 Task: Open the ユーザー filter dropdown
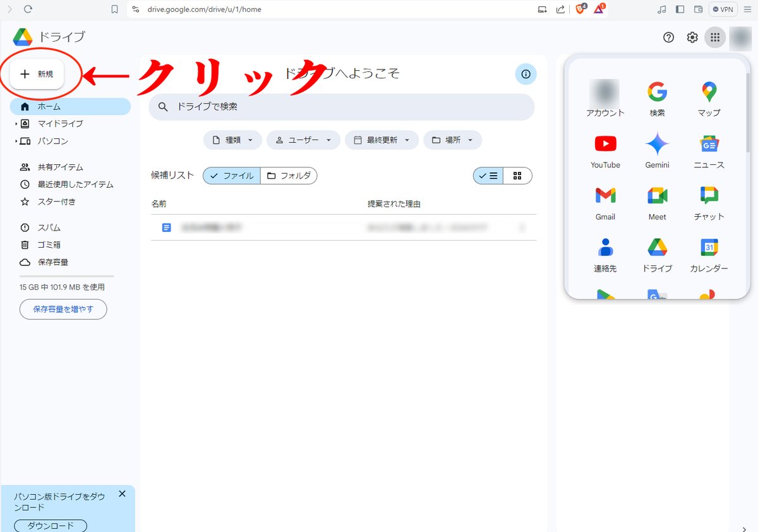point(303,140)
